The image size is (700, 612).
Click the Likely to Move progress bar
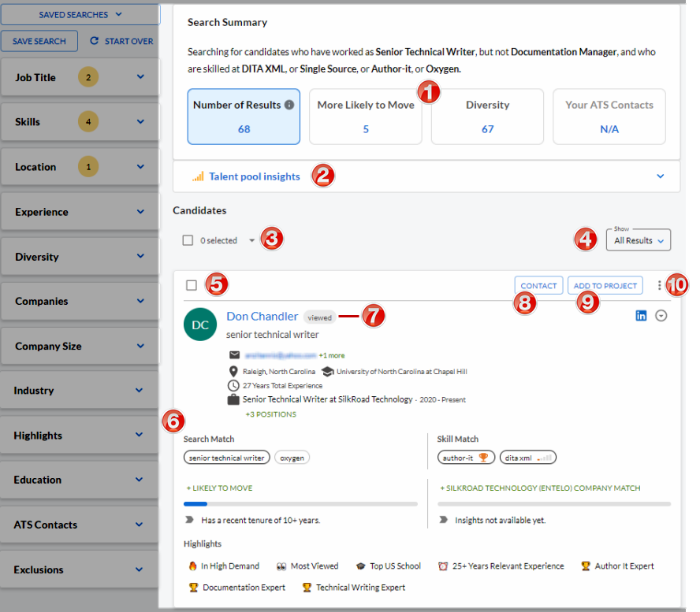coord(300,504)
